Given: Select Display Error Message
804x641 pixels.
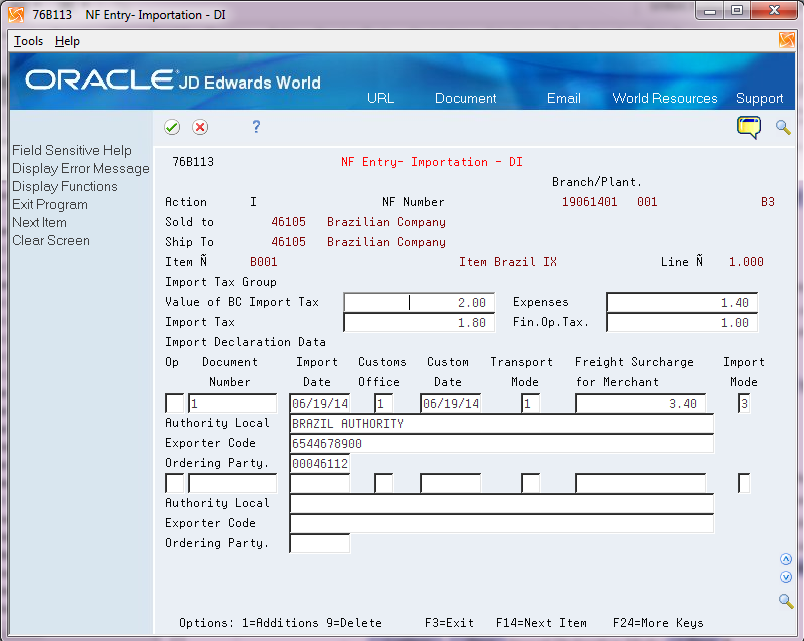Looking at the screenshot, I should pos(81,168).
